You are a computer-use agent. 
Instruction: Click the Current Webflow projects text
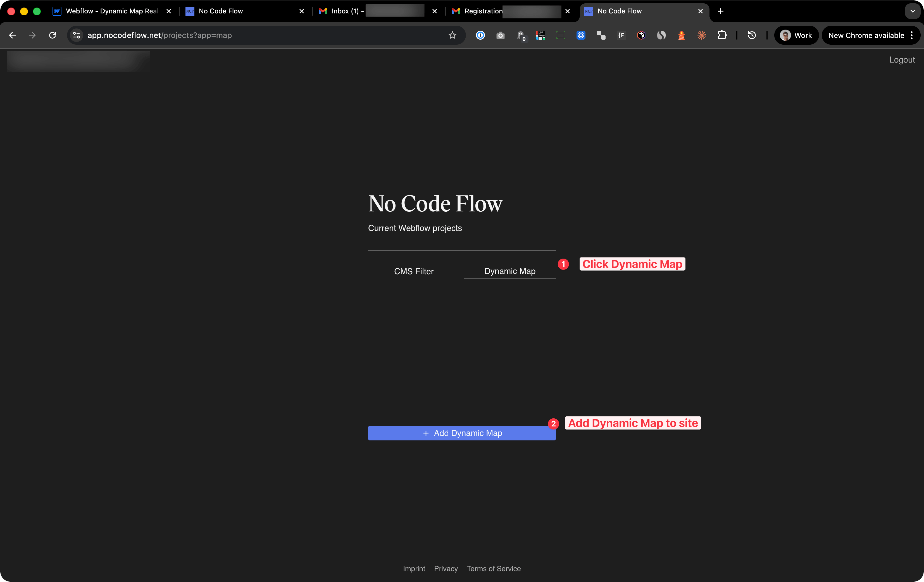[415, 228]
